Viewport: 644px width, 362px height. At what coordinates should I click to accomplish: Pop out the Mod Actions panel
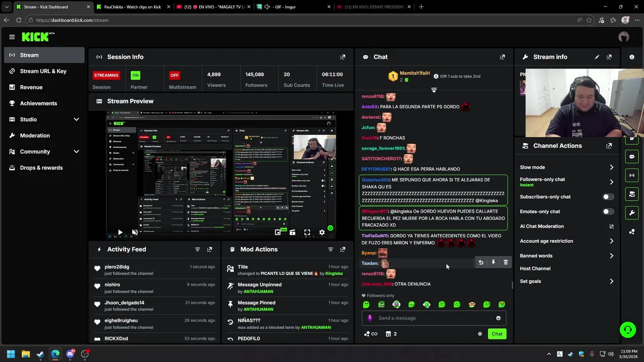point(343,249)
